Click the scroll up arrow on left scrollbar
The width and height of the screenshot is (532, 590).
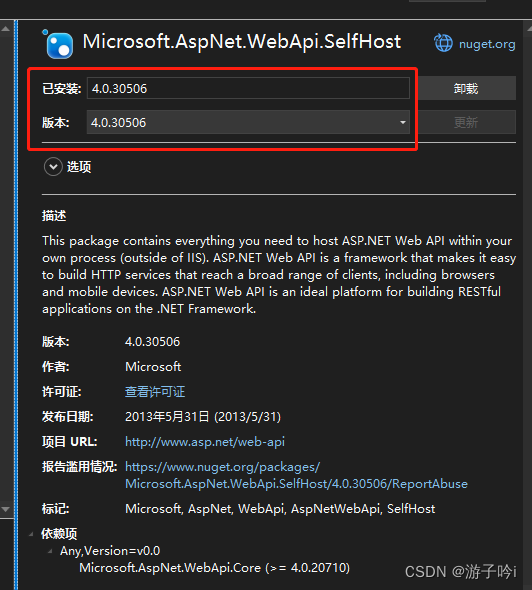[x=6, y=29]
